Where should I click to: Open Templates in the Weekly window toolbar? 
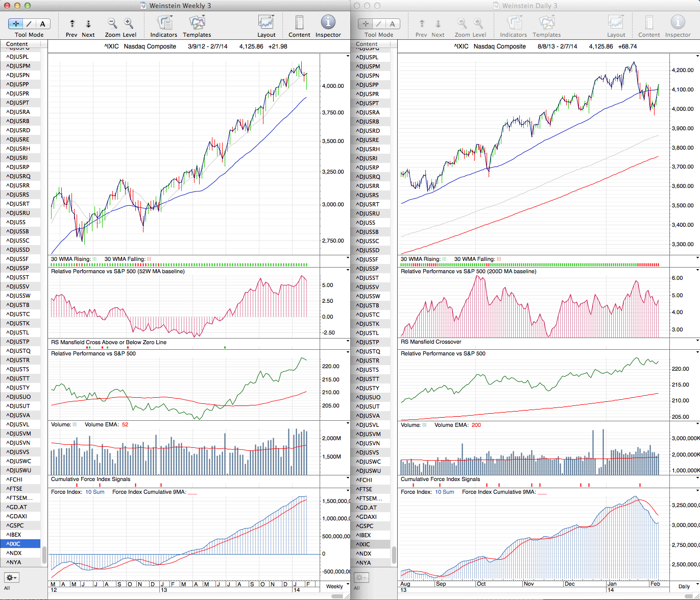197,23
